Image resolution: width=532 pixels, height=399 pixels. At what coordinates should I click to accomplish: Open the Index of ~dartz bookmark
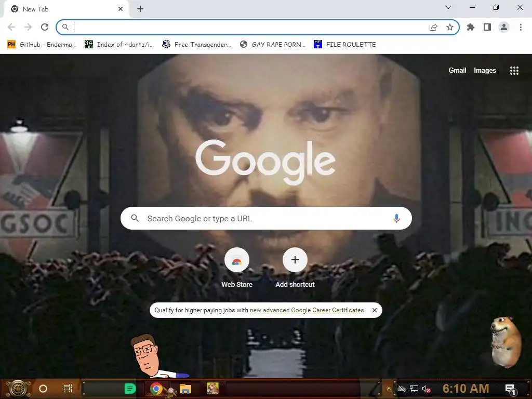(119, 45)
